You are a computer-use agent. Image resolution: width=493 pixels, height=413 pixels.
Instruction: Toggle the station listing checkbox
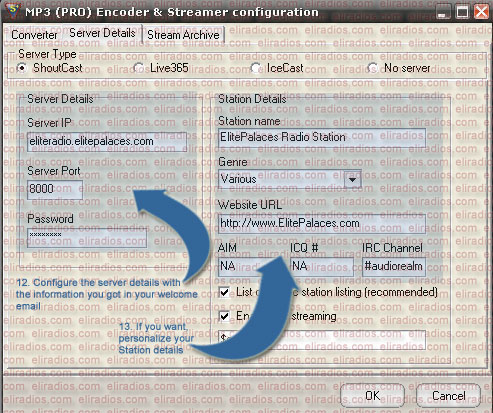(225, 292)
